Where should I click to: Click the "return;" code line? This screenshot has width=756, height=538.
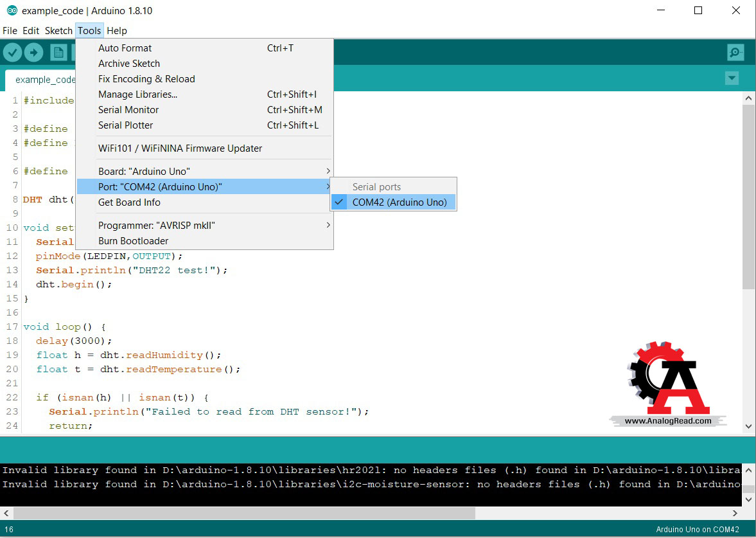(71, 426)
